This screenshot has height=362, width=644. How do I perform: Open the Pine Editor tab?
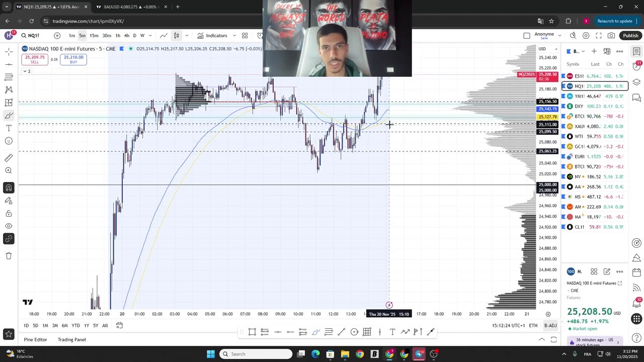(x=35, y=340)
